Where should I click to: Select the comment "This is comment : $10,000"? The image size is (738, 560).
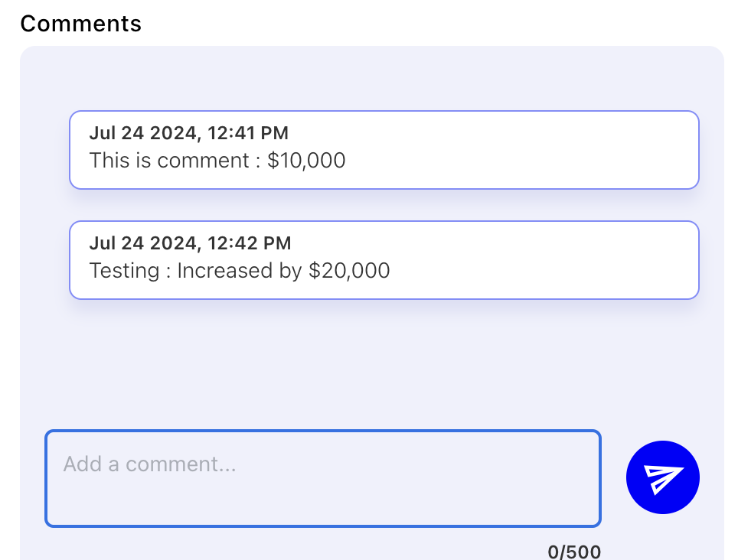click(x=384, y=150)
